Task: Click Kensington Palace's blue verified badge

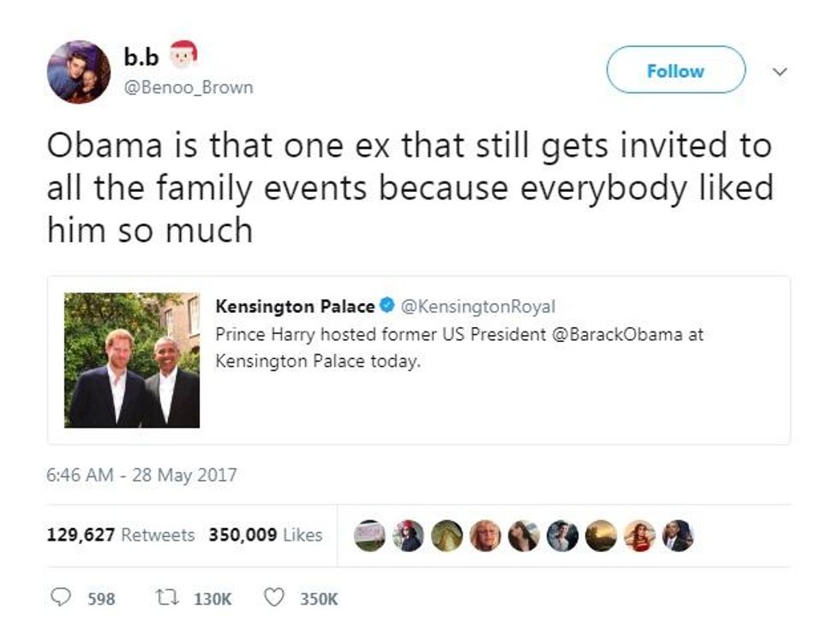Action: pyautogui.click(x=387, y=306)
